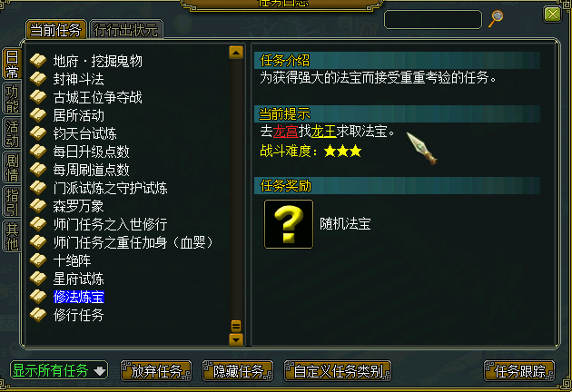The image size is (572, 392).
Task: Switch to the 行行出状元 tab
Action: tap(126, 30)
